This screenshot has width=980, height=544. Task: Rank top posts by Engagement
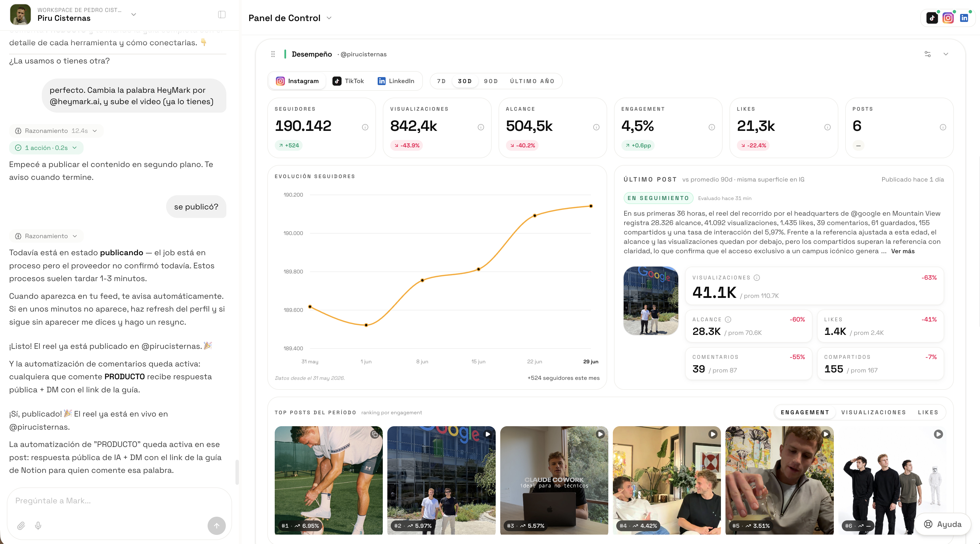[805, 412]
